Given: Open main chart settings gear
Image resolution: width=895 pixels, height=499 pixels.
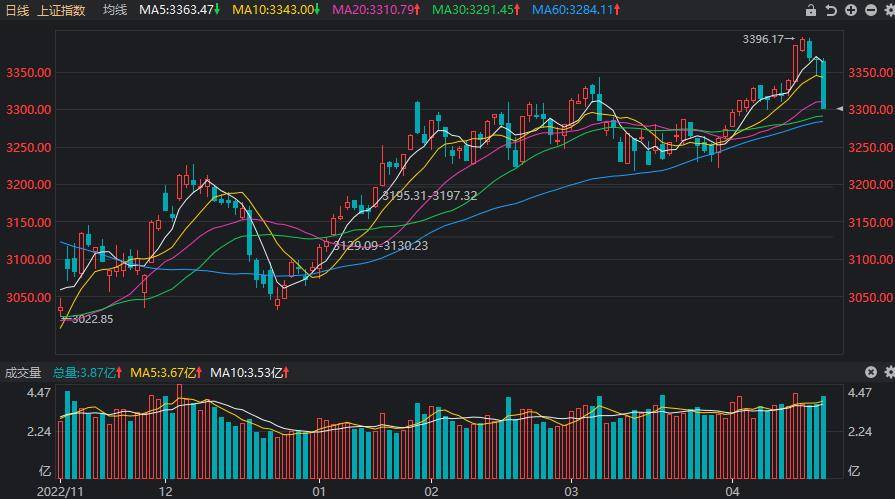Looking at the screenshot, I should (x=886, y=10).
